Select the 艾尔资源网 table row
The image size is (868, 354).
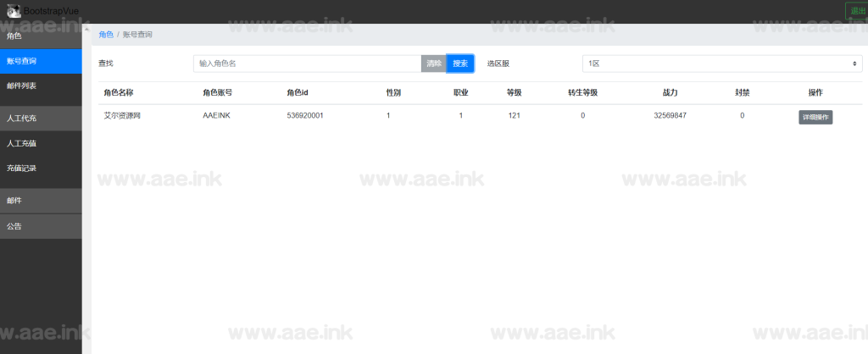[x=122, y=116]
